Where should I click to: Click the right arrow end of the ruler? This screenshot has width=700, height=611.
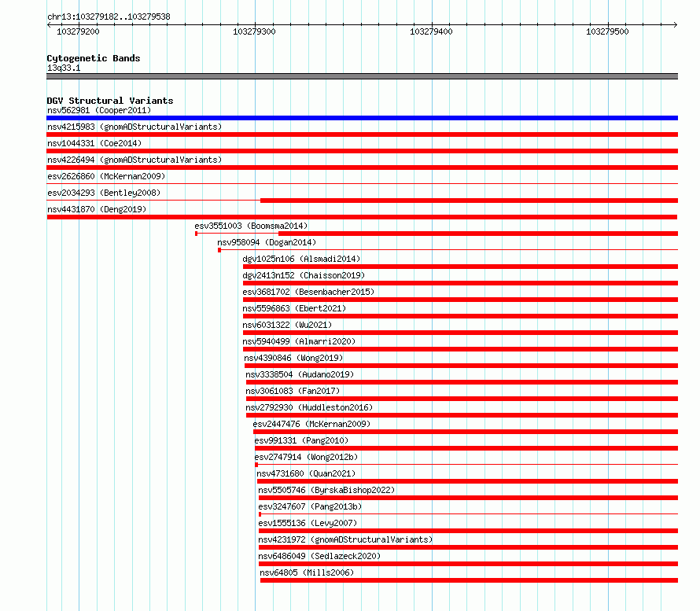click(676, 24)
